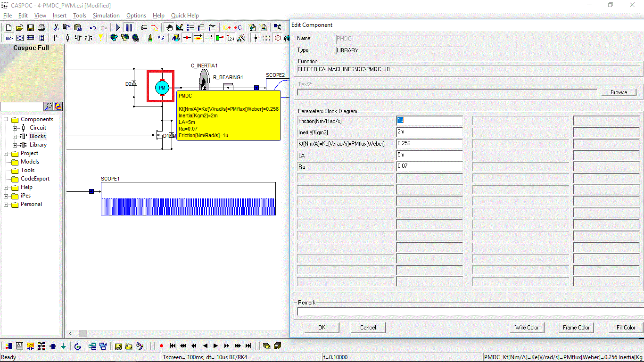Expand the Circuit tree node
The height and width of the screenshot is (362, 644).
(x=15, y=128)
